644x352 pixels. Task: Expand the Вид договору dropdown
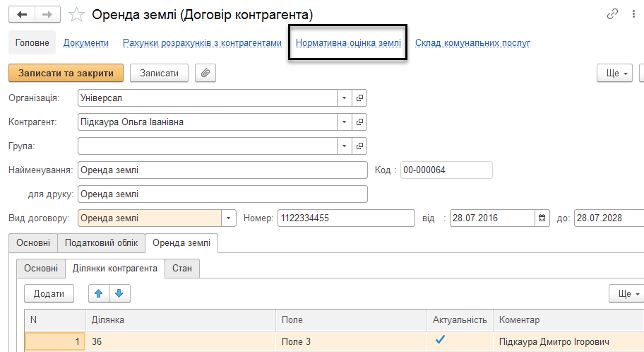pos(229,218)
